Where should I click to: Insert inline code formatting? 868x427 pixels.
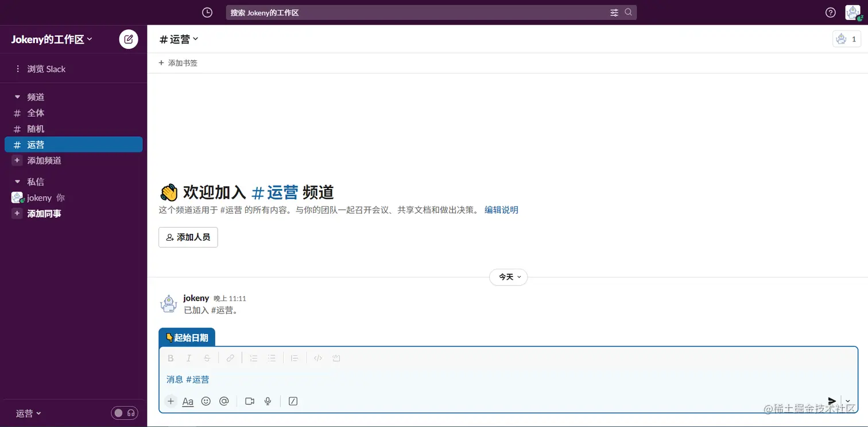pos(318,358)
